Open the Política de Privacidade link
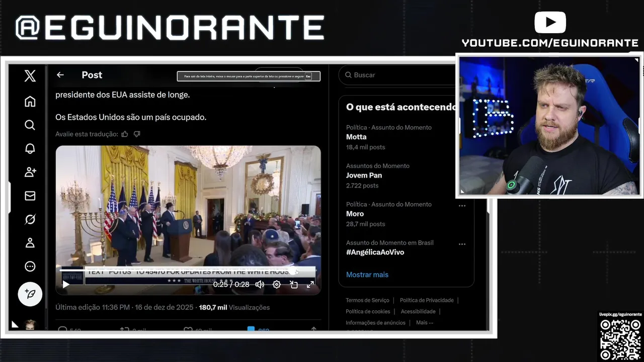This screenshot has width=644, height=362. tap(427, 300)
